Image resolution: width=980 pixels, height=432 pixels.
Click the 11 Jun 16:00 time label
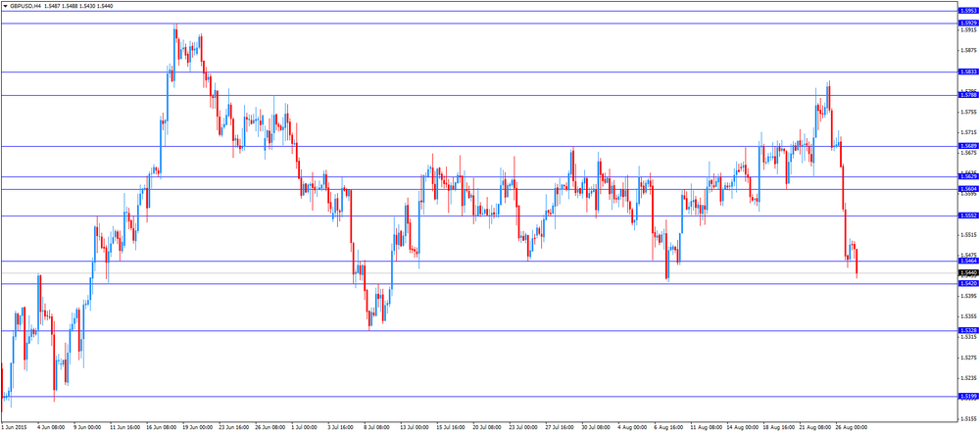[125, 428]
